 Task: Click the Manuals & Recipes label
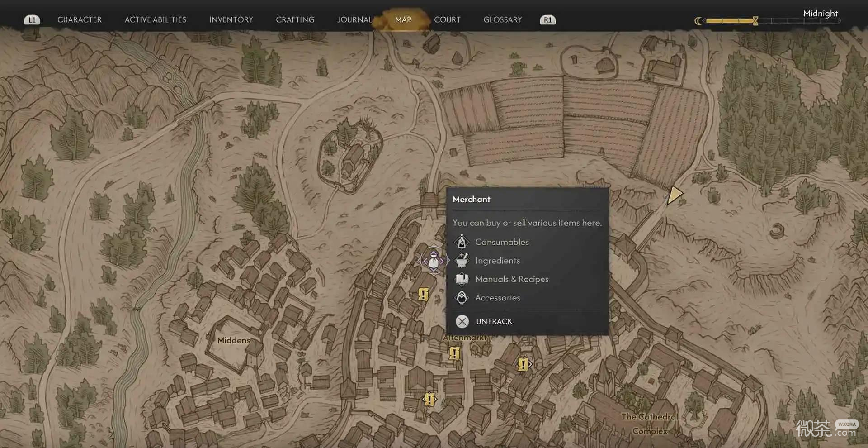coord(512,279)
